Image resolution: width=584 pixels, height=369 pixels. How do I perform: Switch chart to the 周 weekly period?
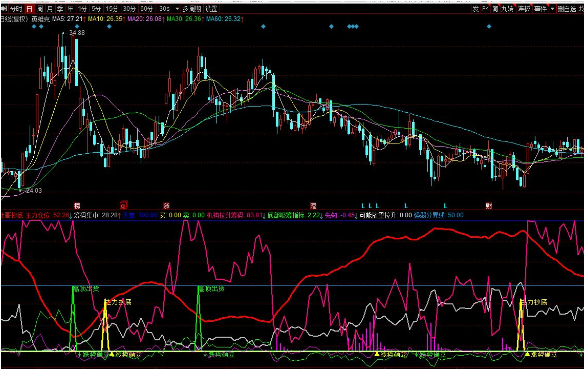40,9
